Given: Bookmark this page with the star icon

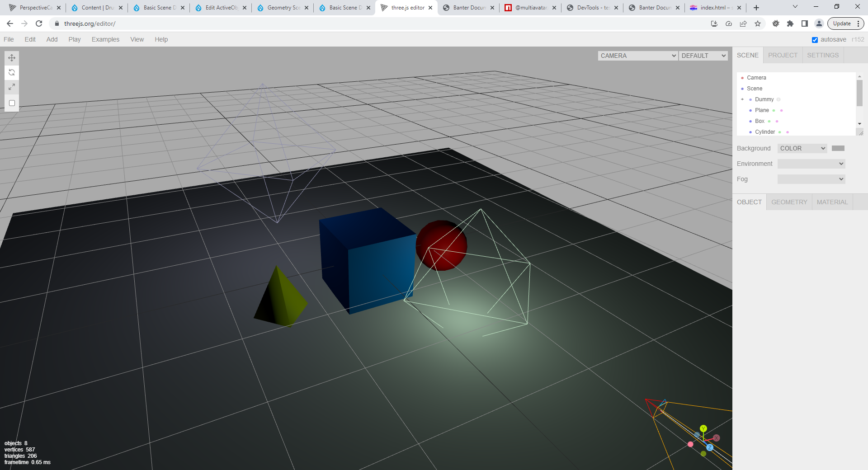Looking at the screenshot, I should pyautogui.click(x=758, y=23).
